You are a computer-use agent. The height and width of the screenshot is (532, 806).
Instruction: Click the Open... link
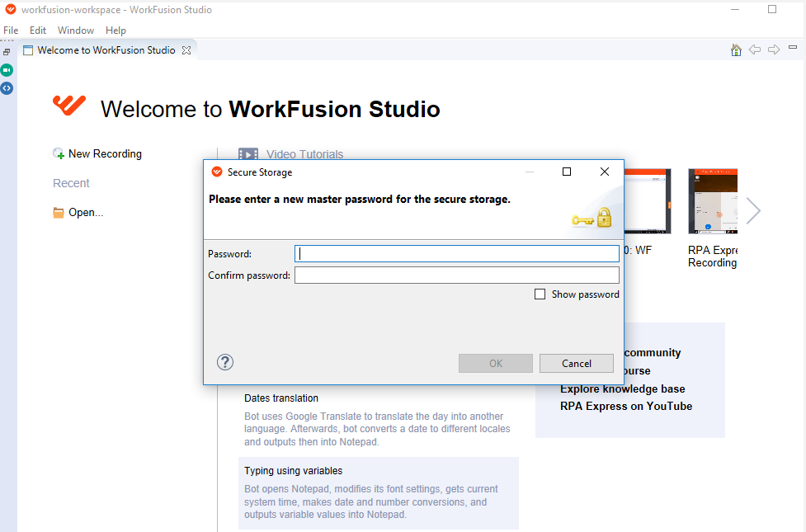(x=86, y=213)
